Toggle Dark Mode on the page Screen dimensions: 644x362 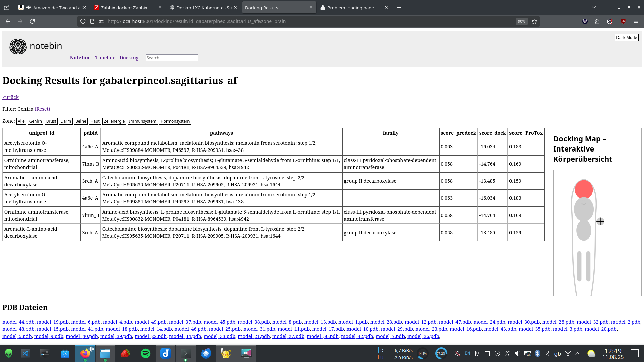point(627,38)
